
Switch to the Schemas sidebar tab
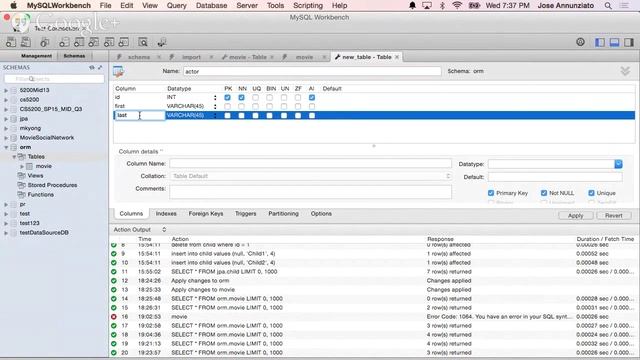74,56
